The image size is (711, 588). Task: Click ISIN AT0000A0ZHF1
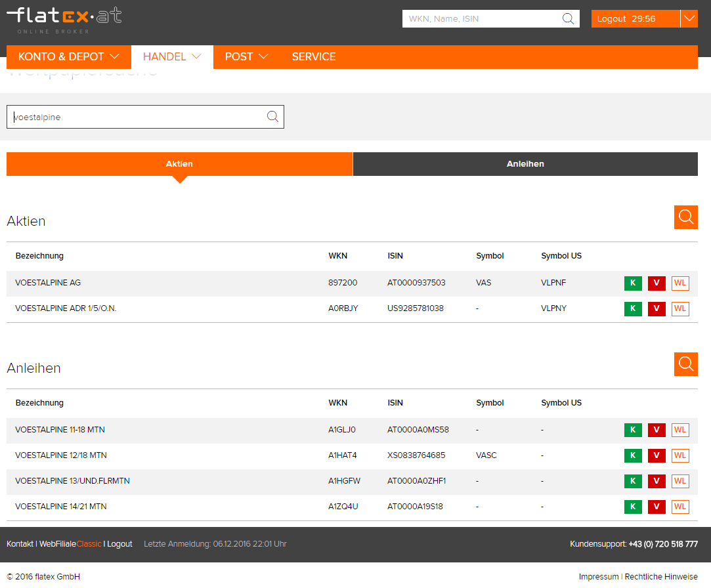point(417,481)
